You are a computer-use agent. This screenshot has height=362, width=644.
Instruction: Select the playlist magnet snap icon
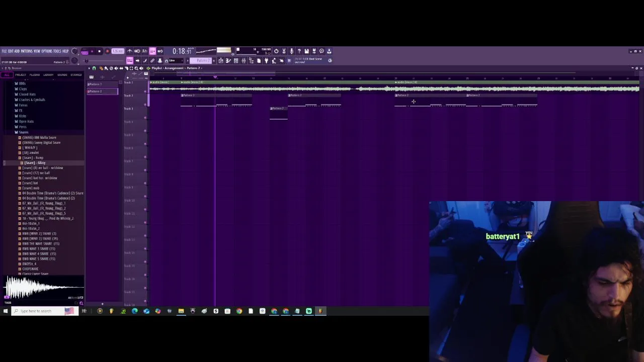(x=94, y=68)
